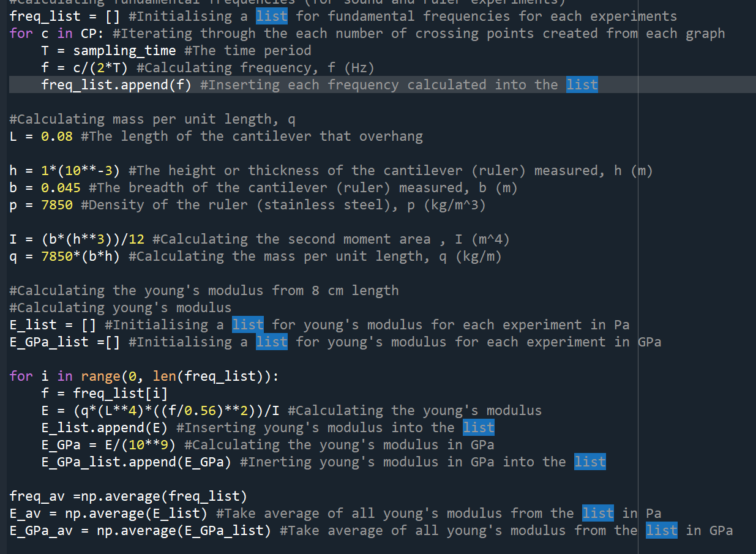Click highlighted 'list' after 'modulus into the' on E_list.append line

(479, 427)
